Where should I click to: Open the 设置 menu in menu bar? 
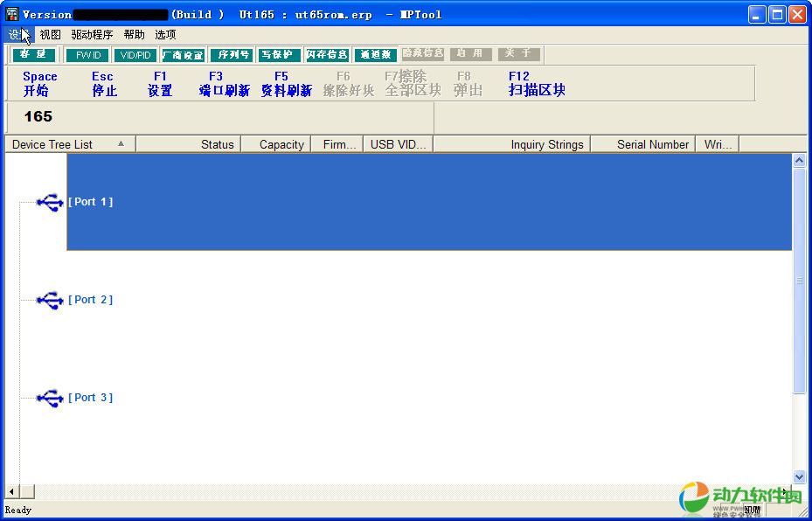tap(20, 35)
